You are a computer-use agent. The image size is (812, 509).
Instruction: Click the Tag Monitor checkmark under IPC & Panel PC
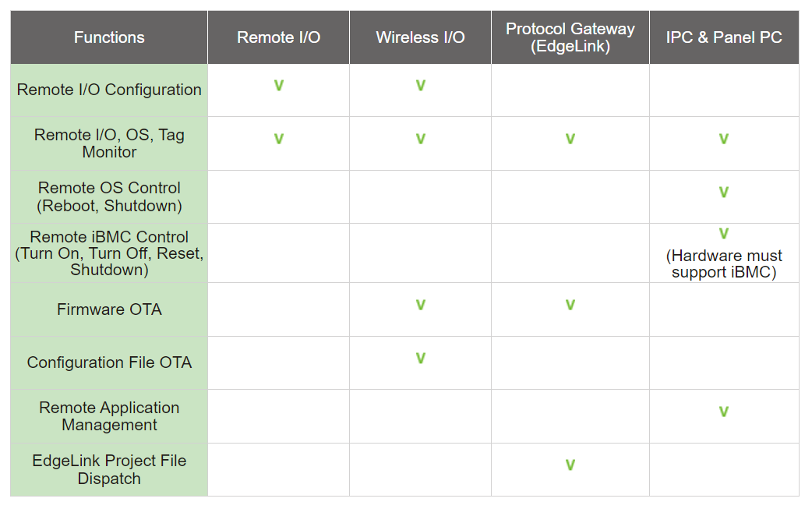click(x=723, y=139)
